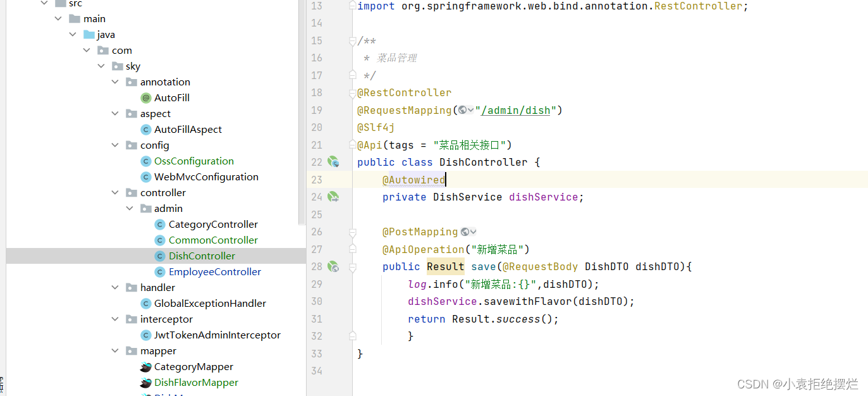Click the controller package folder icon

[131, 193]
